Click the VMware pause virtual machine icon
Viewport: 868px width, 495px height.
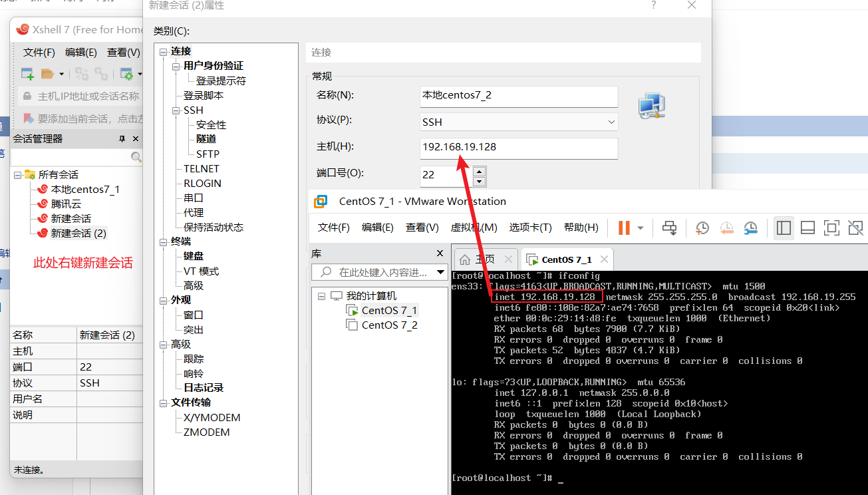coord(624,228)
